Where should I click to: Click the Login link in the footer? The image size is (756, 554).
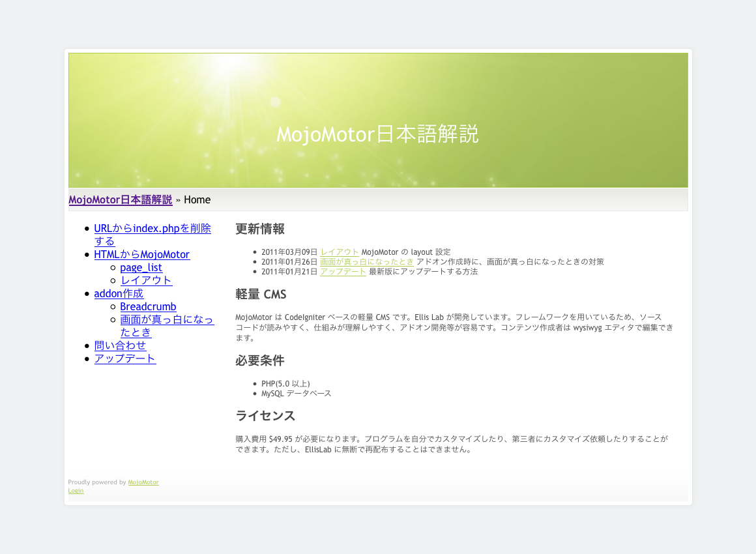76,490
